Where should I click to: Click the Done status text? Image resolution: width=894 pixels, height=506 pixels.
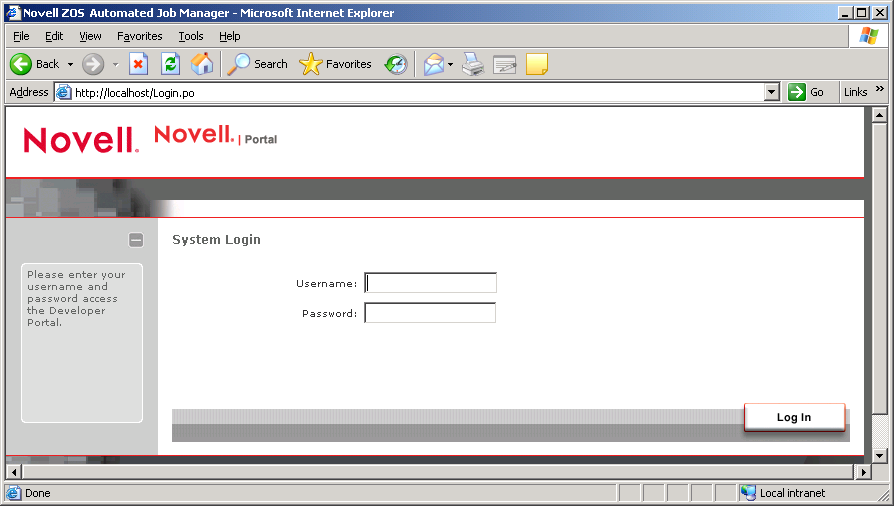click(38, 493)
